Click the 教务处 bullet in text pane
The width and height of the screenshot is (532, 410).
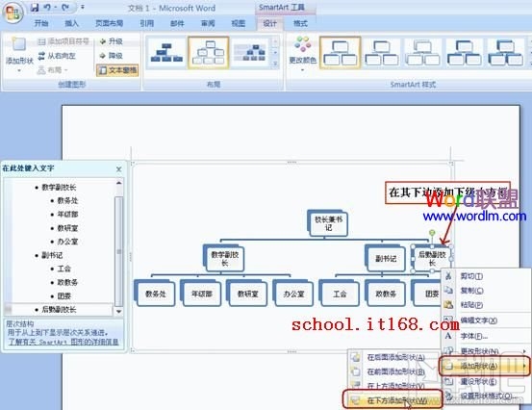coord(67,200)
